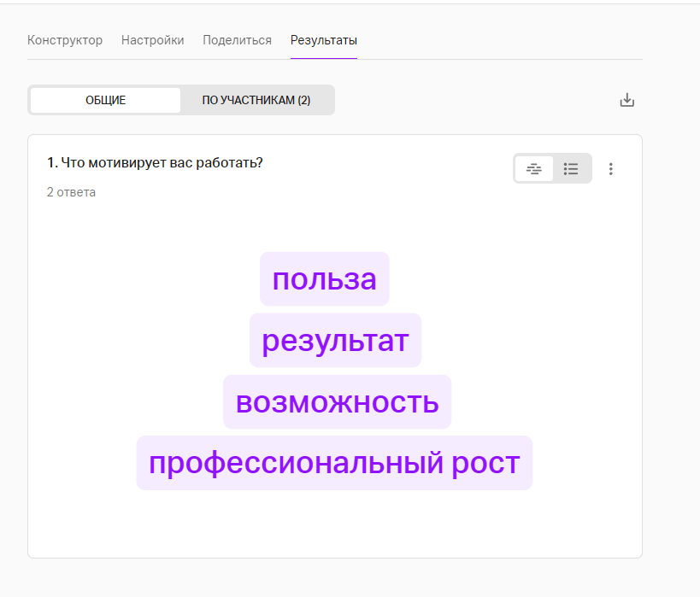The image size is (700, 597).
Task: Select the ОБЩИЕ results toggle
Action: click(105, 100)
